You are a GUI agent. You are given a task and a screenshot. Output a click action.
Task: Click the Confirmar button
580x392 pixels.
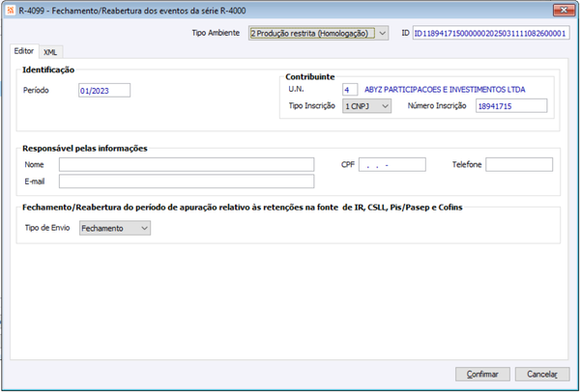[x=482, y=375]
